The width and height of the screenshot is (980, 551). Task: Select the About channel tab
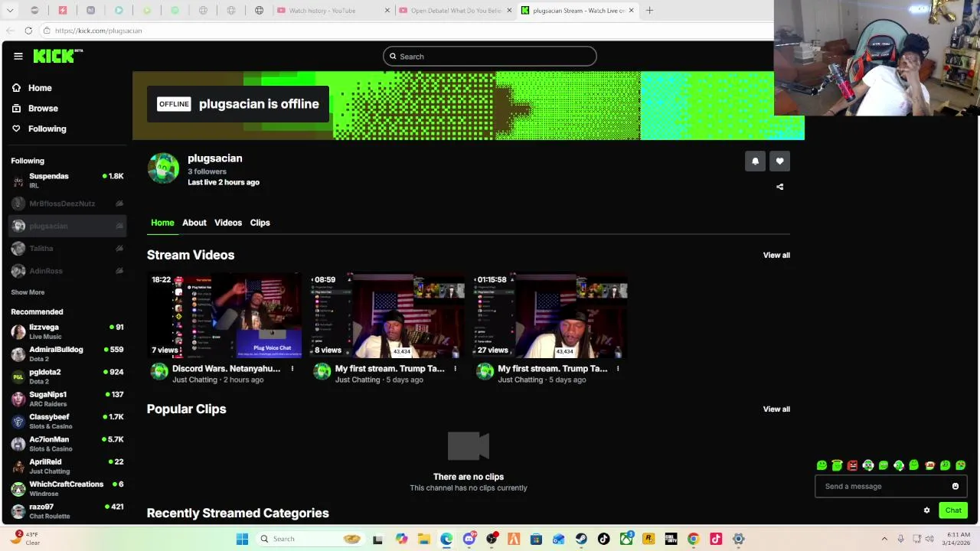point(194,223)
